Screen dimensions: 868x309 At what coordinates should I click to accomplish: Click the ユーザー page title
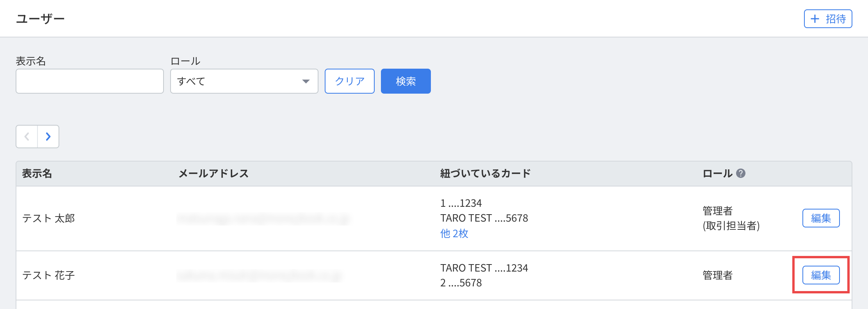point(40,19)
